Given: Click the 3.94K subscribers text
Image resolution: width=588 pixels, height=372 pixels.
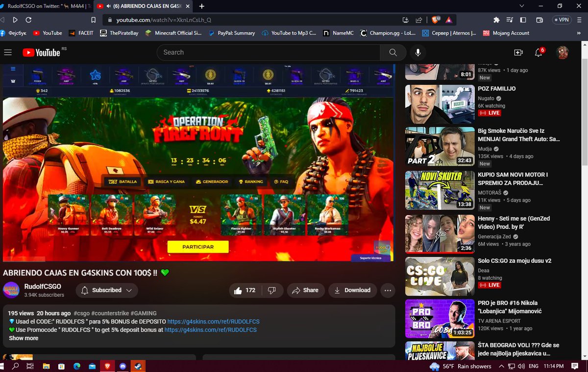Looking at the screenshot, I should pyautogui.click(x=44, y=295).
